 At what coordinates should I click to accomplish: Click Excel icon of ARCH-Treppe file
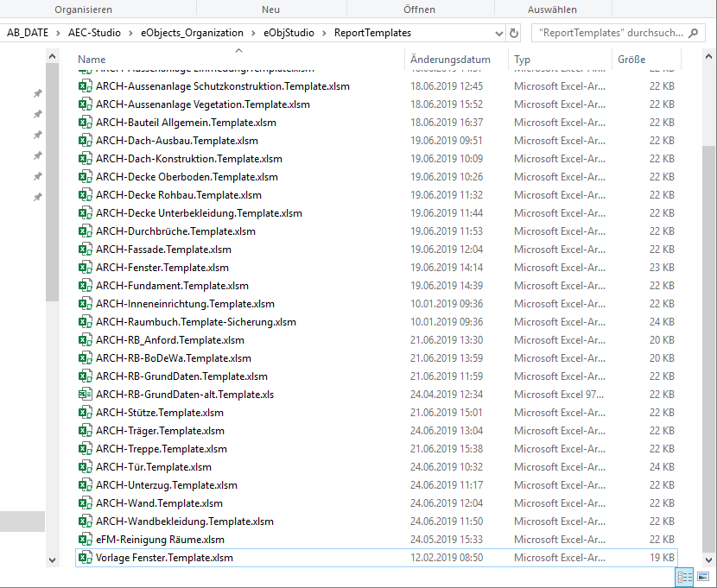tap(85, 449)
